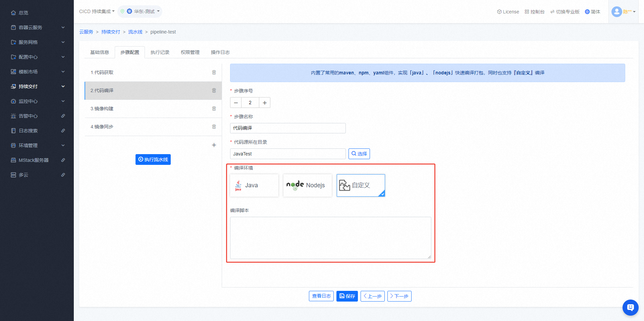Image resolution: width=644 pixels, height=321 pixels.
Task: Open the 权限管理 tab
Action: click(190, 52)
